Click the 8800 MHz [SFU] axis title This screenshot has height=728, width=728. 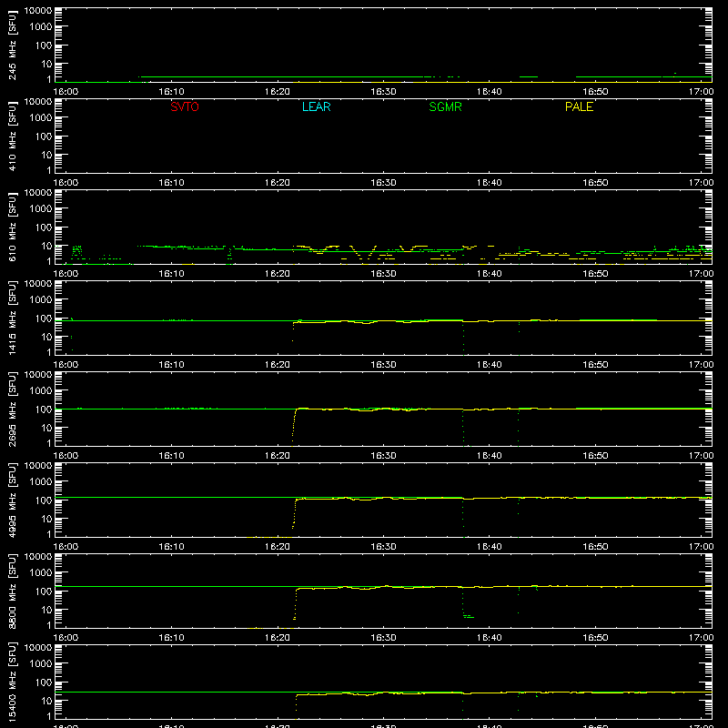[12, 591]
